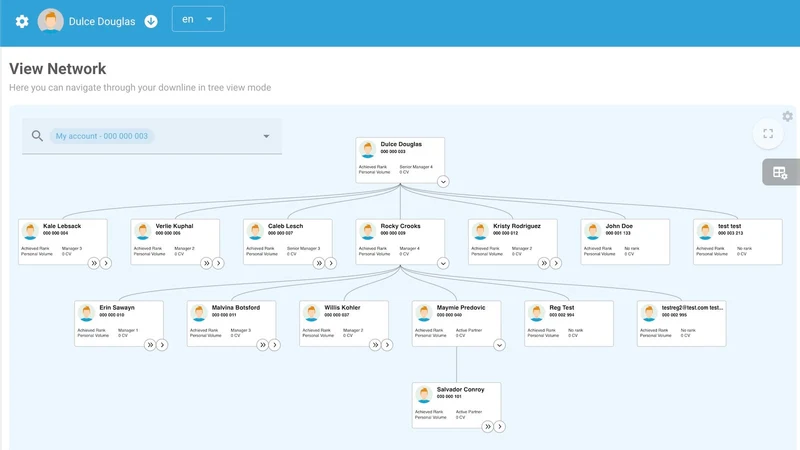Image resolution: width=800 pixels, height=450 pixels.
Task: Expand Caleb Lesch one level
Action: point(331,263)
